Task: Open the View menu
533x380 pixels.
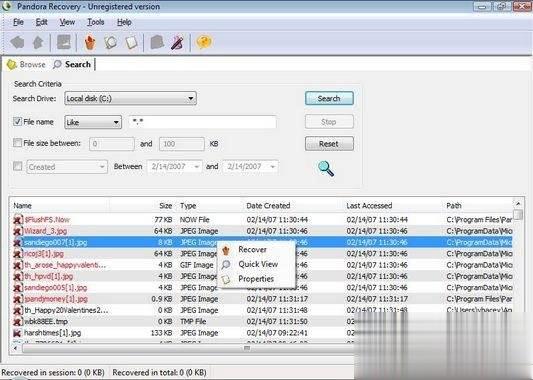Action: [67, 22]
